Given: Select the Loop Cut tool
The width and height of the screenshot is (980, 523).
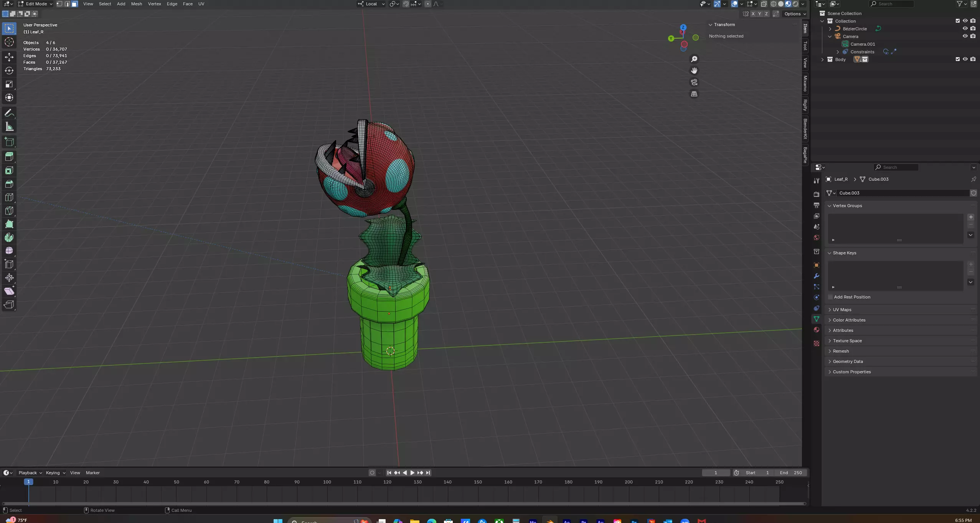Looking at the screenshot, I should 9,197.
